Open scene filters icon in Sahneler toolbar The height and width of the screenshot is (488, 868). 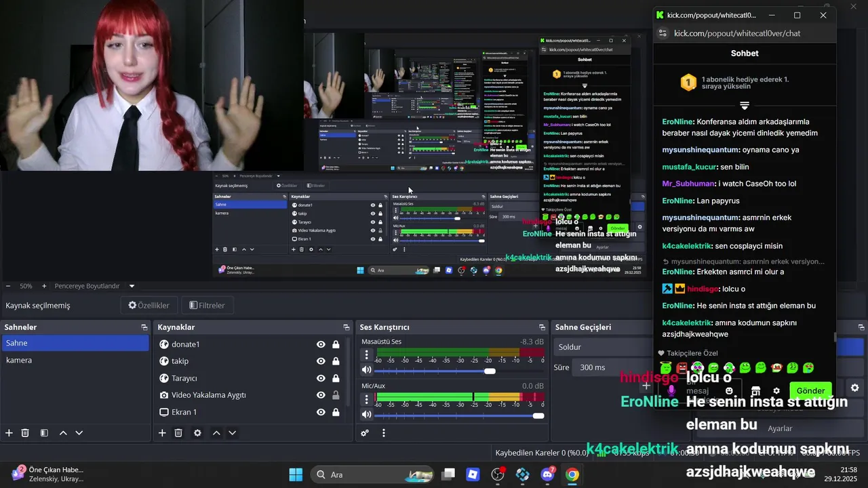pyautogui.click(x=44, y=432)
